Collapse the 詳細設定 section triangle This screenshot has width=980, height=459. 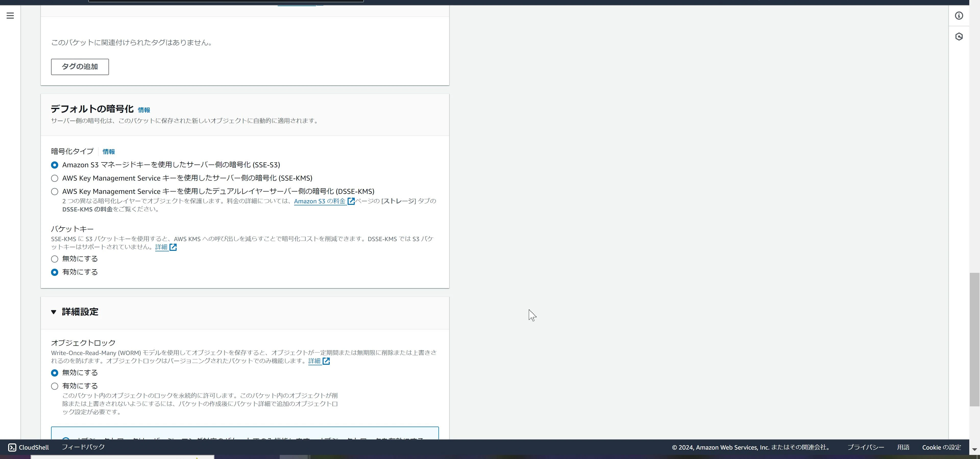(54, 312)
